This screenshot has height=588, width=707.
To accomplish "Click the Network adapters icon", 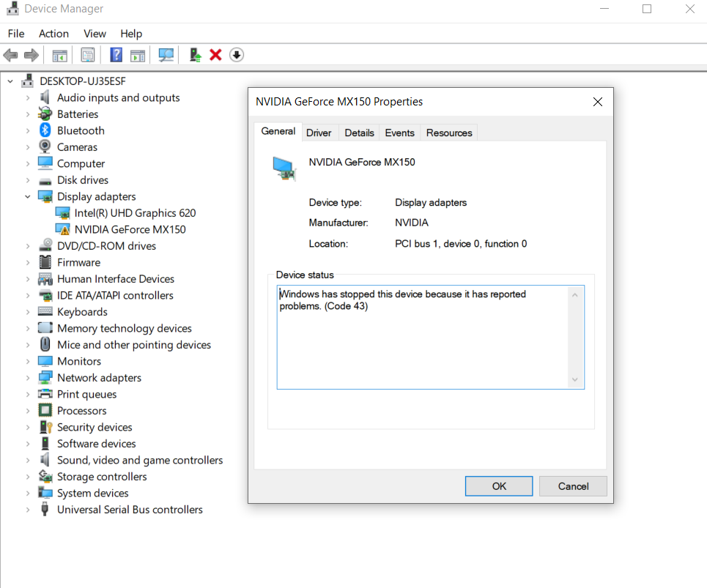I will (x=45, y=377).
